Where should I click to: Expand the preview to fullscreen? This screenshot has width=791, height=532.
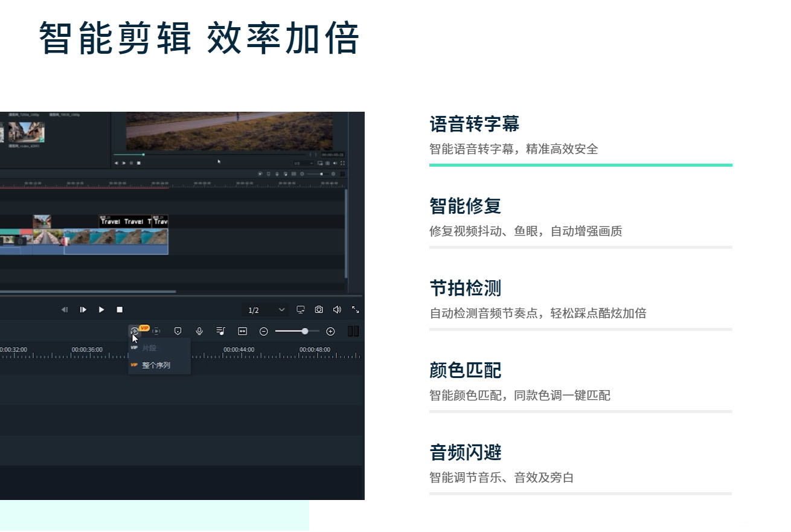point(355,309)
